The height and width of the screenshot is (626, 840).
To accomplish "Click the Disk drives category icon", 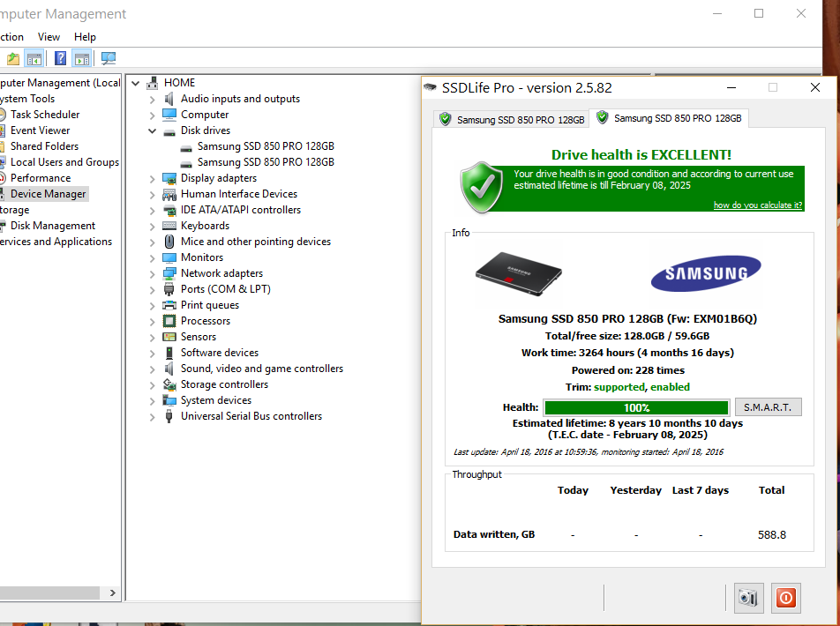I will (169, 131).
